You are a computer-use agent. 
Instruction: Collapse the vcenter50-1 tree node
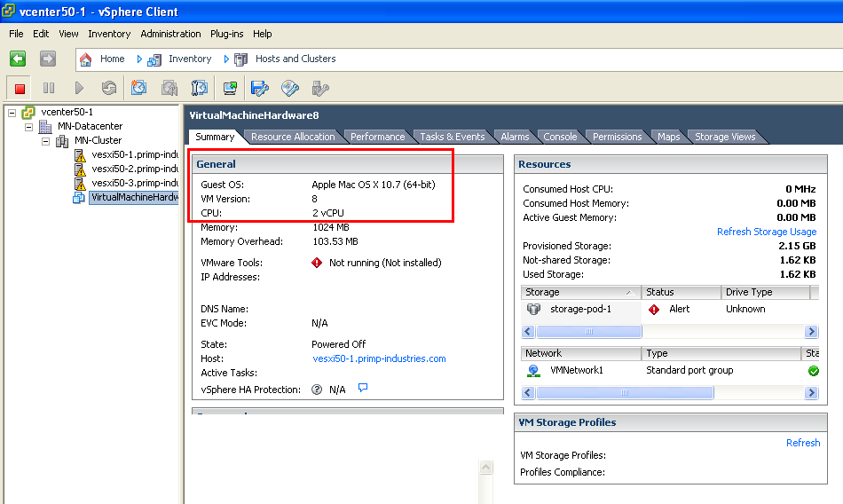pyautogui.click(x=12, y=113)
